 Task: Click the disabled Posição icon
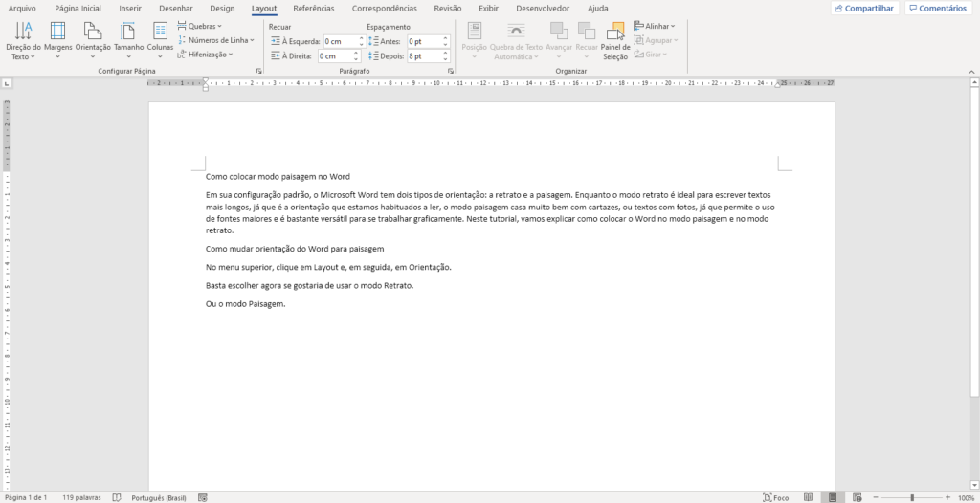pos(475,32)
